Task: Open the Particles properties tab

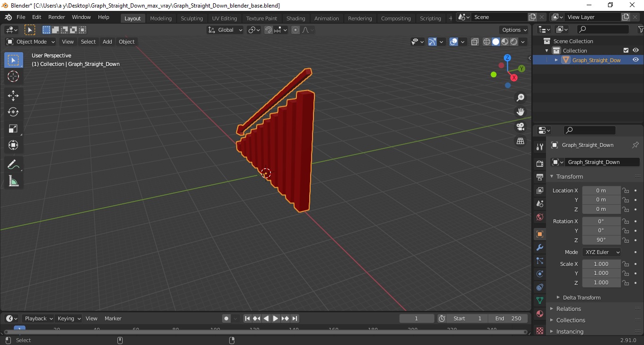Action: coord(540,261)
